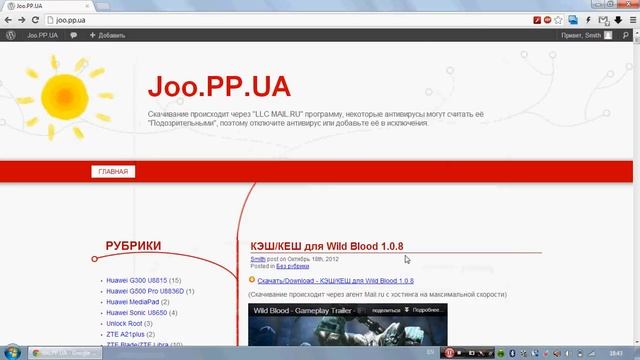Screen dimensions: 640x360
Task: Open the ГЛАВНАЯ navigation item
Action: (x=113, y=172)
